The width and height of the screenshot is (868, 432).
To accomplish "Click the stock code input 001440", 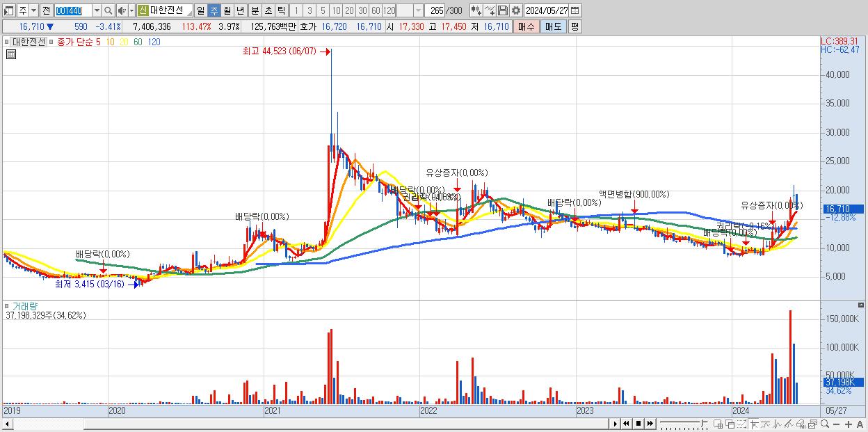I will pyautogui.click(x=73, y=10).
